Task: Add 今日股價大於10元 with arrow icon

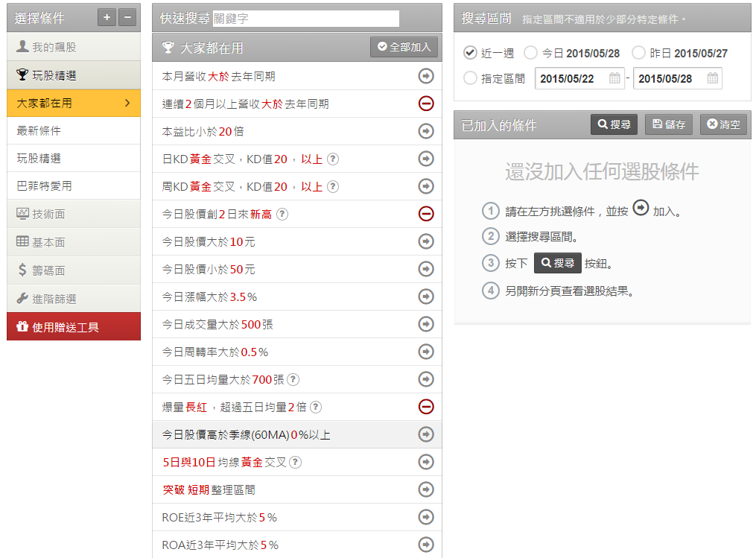Action: 426,241
